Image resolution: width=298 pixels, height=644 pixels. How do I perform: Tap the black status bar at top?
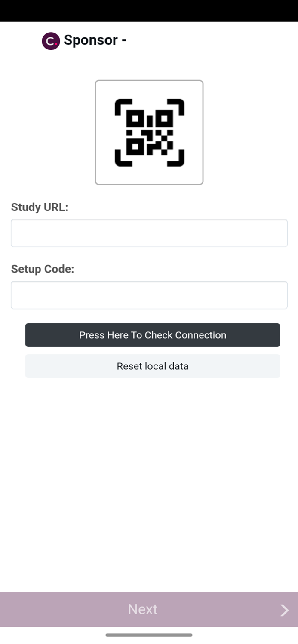(x=149, y=11)
